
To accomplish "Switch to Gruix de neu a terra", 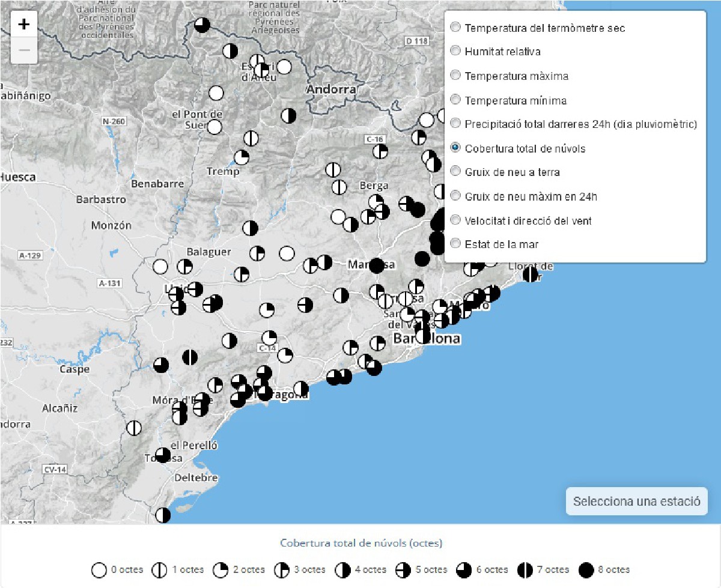I will tap(455, 172).
